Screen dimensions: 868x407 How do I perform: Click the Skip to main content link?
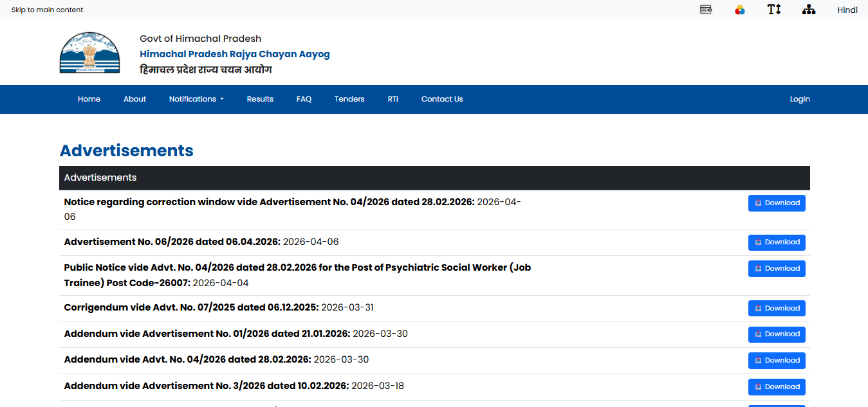(48, 10)
